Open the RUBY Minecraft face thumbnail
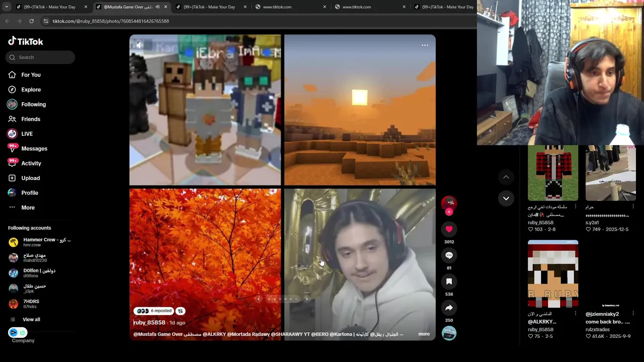 click(x=553, y=274)
